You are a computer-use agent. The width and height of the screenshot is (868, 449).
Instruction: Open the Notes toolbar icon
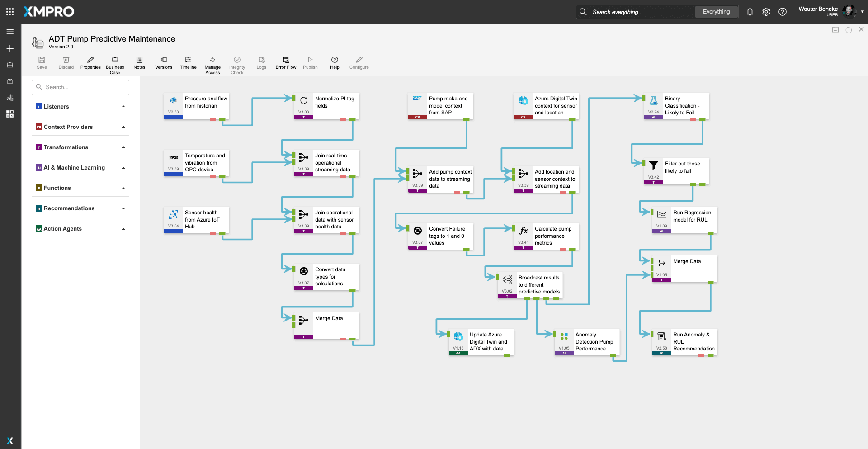pos(139,62)
